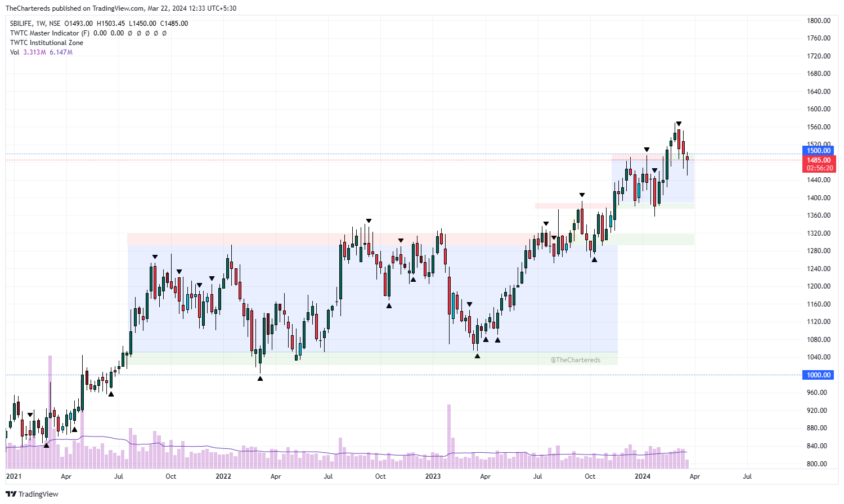This screenshot has height=504, width=844.
Task: Click the 1200.00 price axis label
Action: click(819, 286)
